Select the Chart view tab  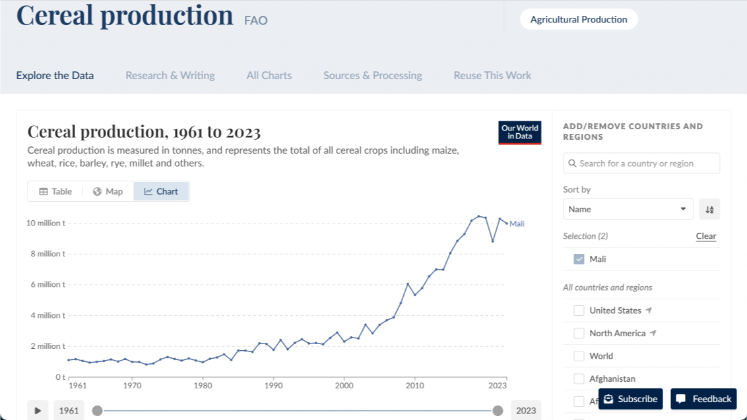point(161,191)
